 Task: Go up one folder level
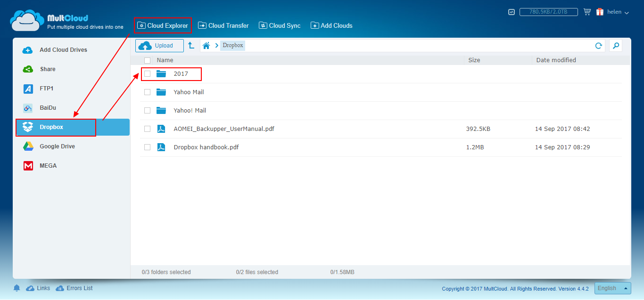(191, 45)
